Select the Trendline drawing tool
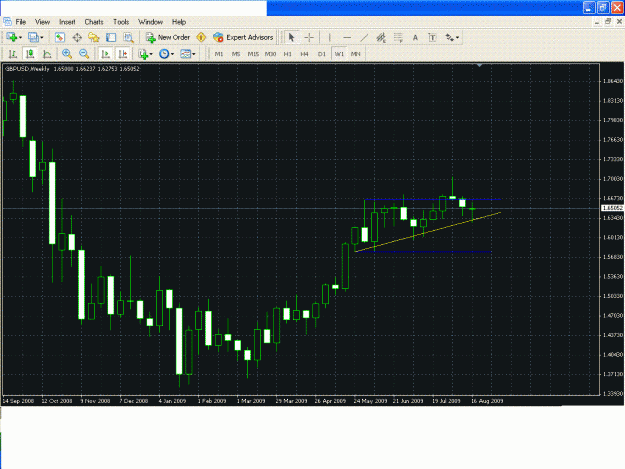Screen dimensions: 625x469 pos(364,37)
